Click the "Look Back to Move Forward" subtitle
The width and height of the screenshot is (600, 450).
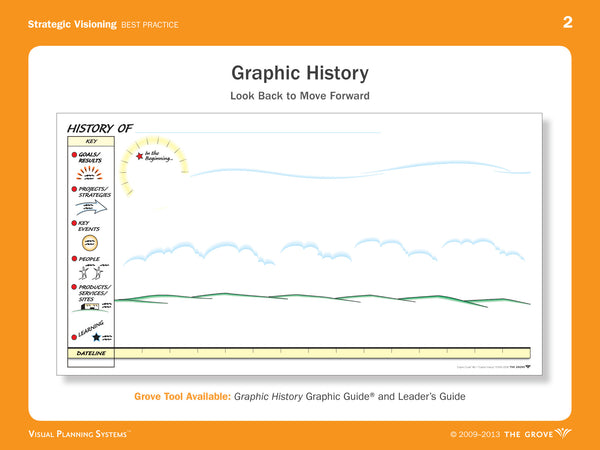[300, 96]
